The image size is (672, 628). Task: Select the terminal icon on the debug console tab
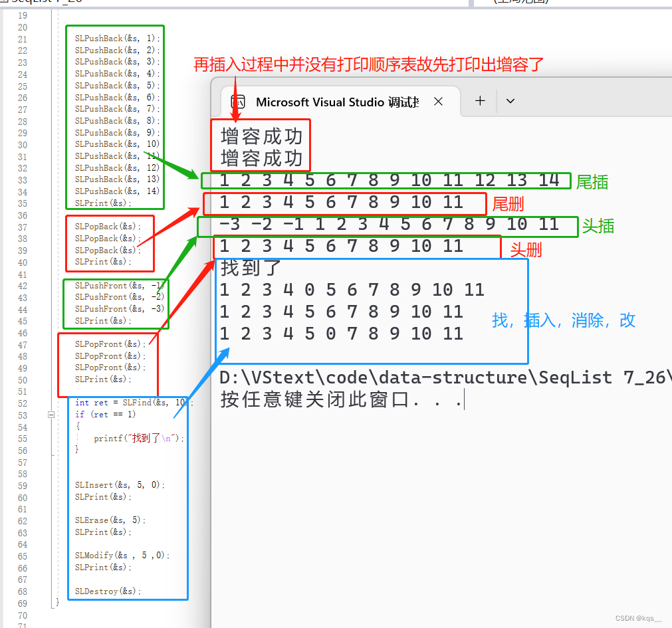[237, 102]
